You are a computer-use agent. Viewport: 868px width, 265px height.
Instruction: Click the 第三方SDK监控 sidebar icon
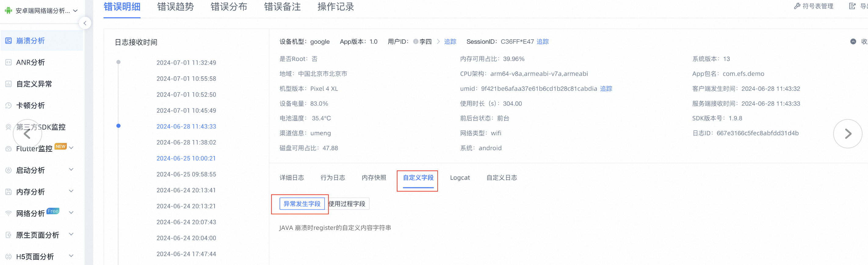[9, 127]
